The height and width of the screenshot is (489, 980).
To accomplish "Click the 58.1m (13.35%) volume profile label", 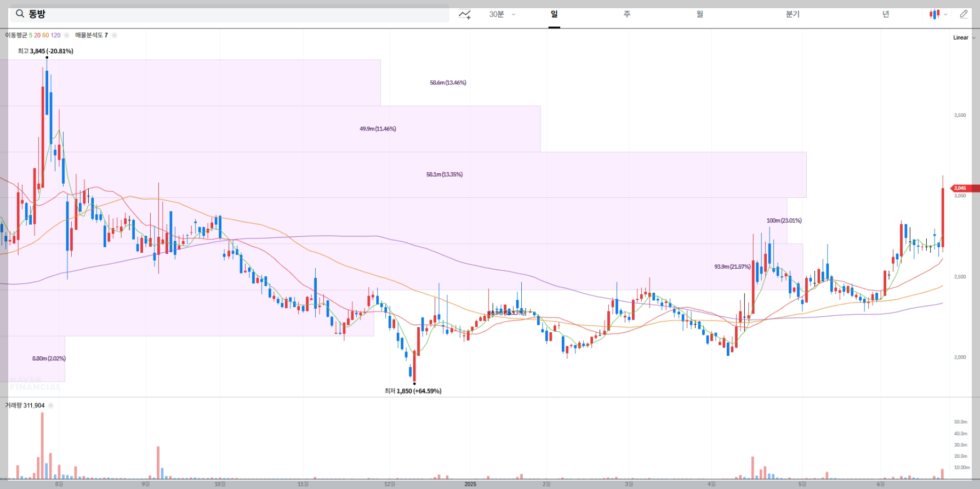I will click(x=445, y=174).
